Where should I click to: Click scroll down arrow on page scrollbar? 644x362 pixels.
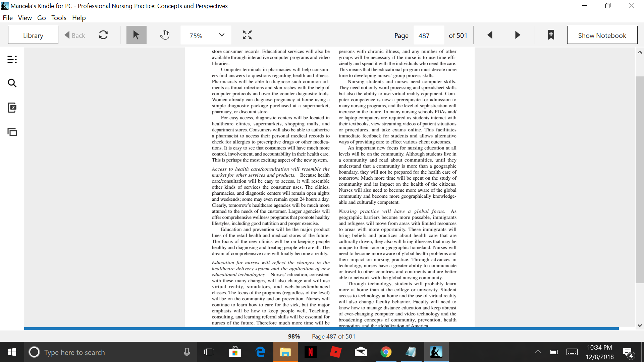tap(640, 325)
